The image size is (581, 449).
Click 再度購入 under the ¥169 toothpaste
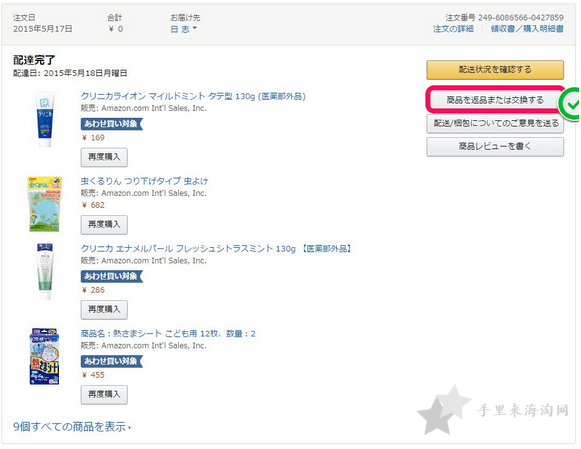tap(104, 157)
